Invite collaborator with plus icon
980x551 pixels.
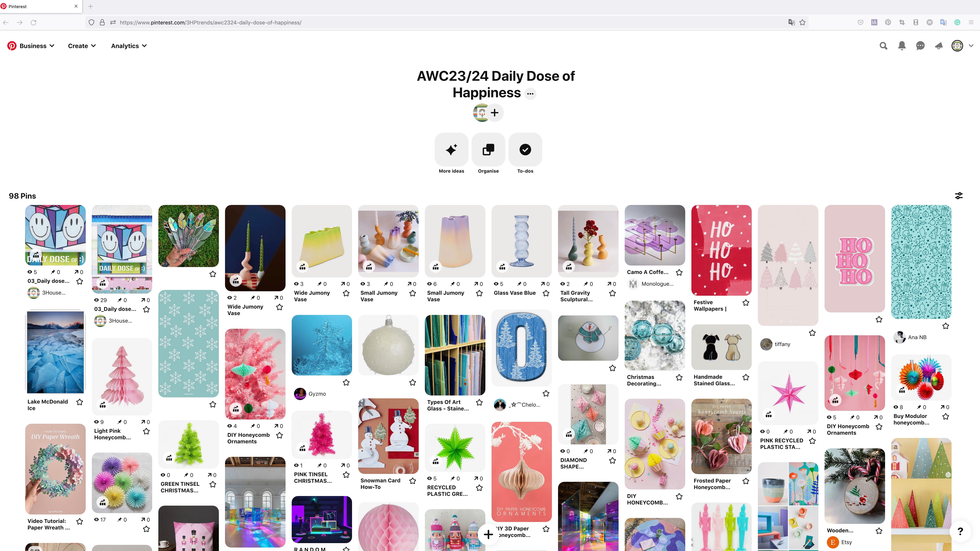click(x=495, y=113)
